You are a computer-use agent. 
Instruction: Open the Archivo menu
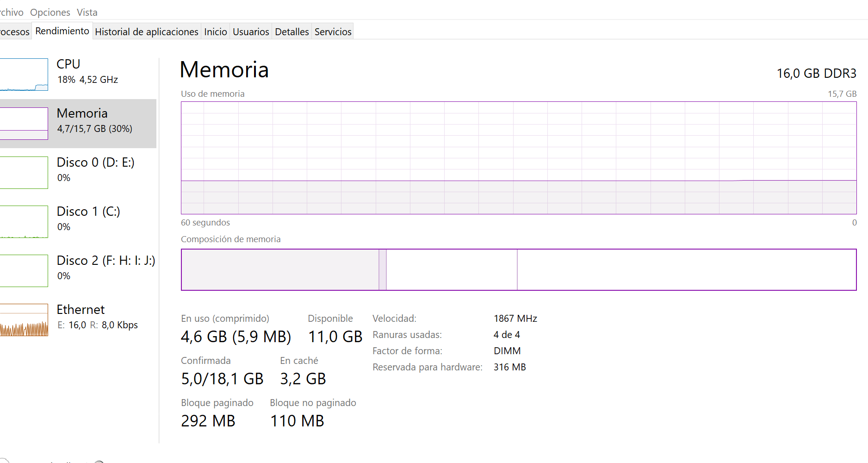coord(11,13)
